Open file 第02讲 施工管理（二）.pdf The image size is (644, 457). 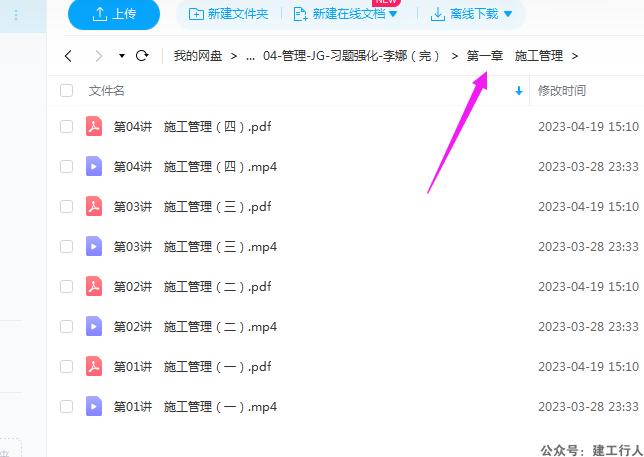coord(192,286)
